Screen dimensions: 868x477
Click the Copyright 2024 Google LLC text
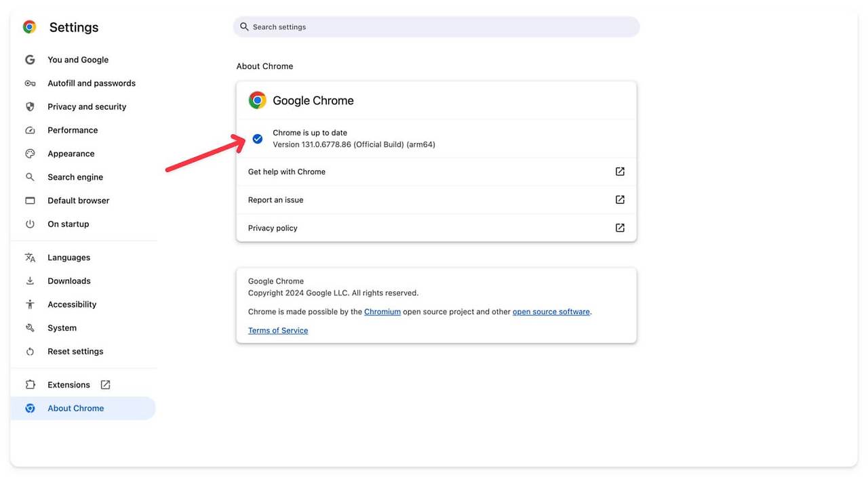[x=333, y=293]
